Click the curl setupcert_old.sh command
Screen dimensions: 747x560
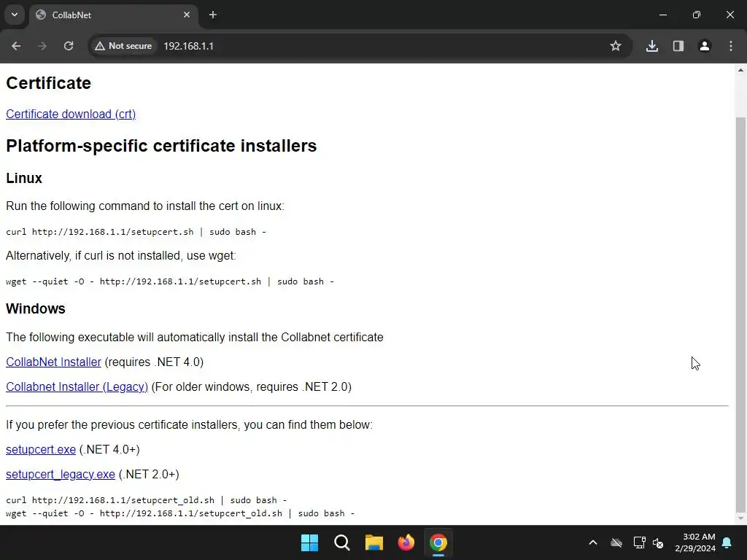click(x=146, y=500)
